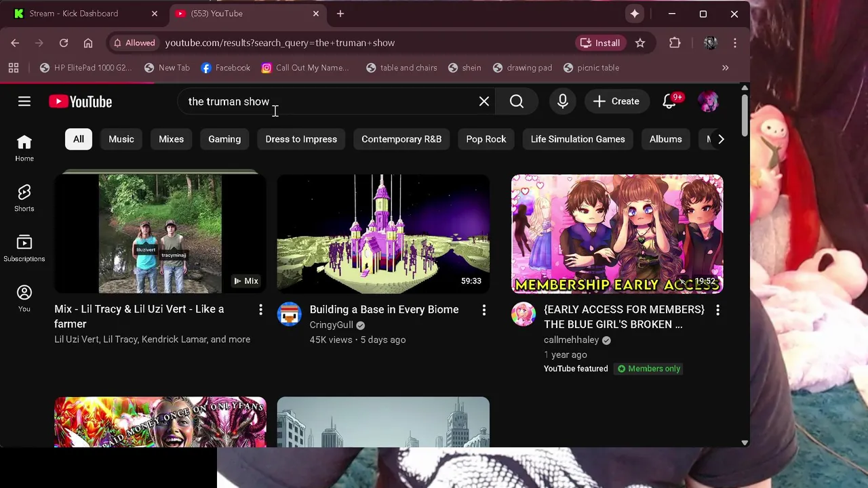Open the callmehhaley channel name link
The image size is (868, 488).
coord(571,340)
